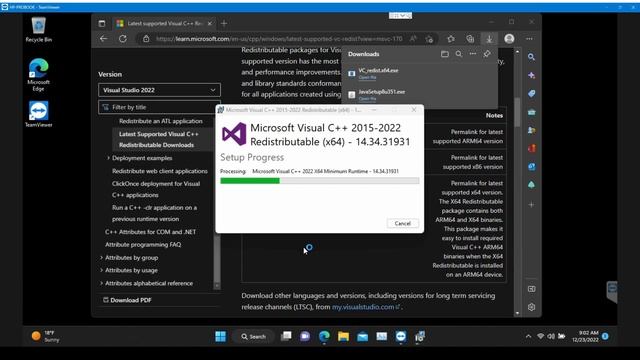
Task: Open file link under JavaSetup8u351.exe
Action: coord(367,99)
